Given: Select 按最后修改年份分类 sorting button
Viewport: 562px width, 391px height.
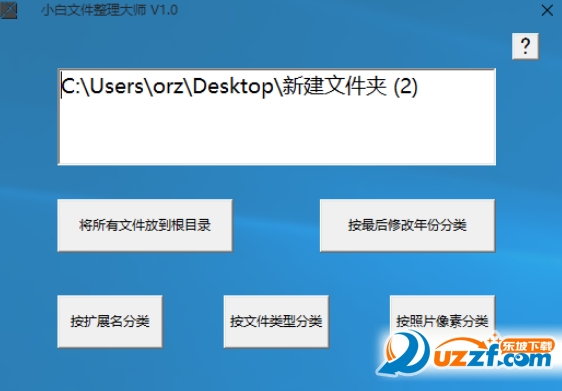Looking at the screenshot, I should [x=408, y=225].
